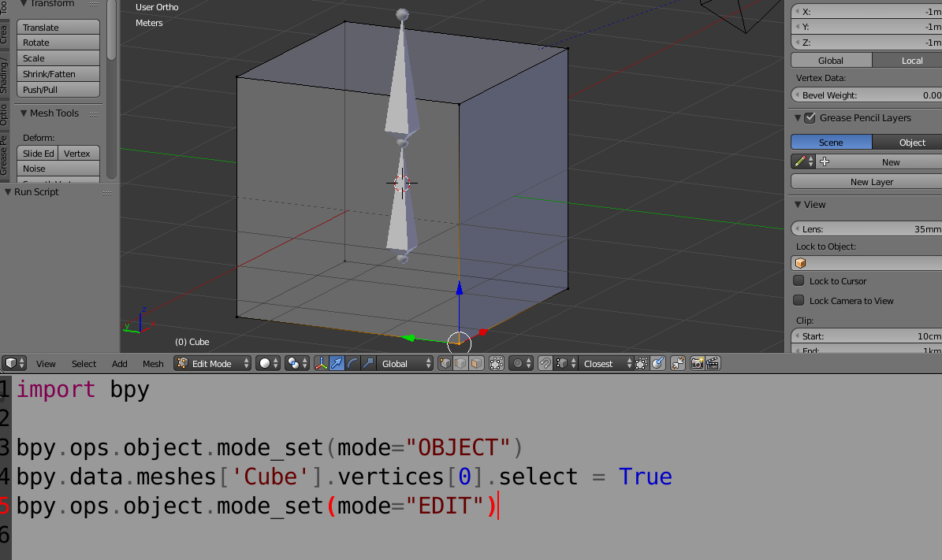Screen dimensions: 942x560
Task: Toggle the 3D manipulator axes icon
Action: [x=322, y=364]
